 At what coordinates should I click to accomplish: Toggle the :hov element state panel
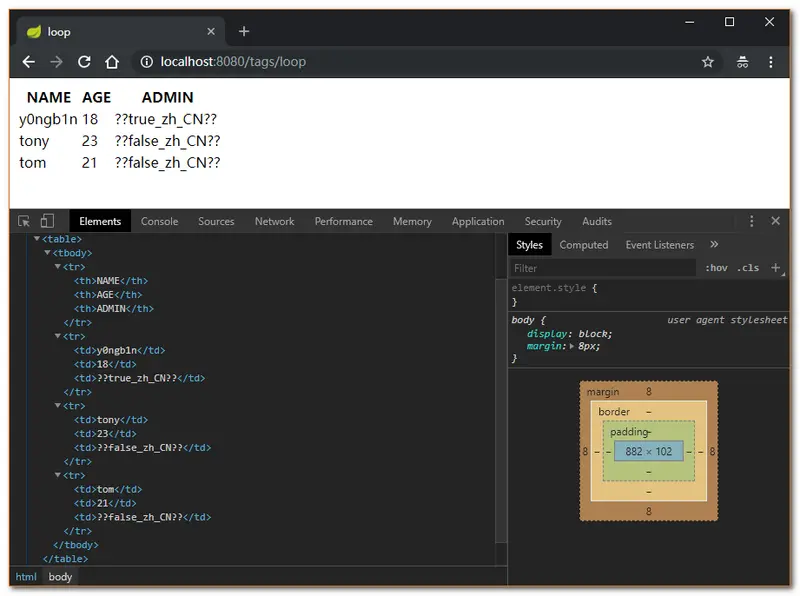[x=716, y=268]
